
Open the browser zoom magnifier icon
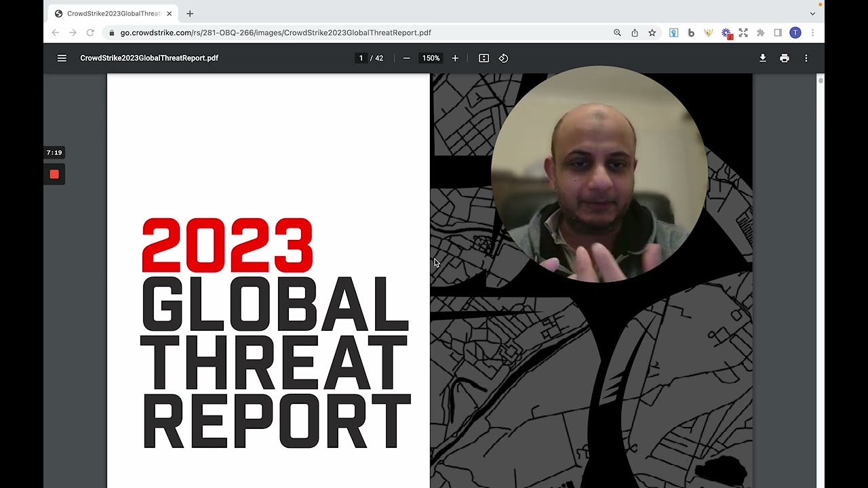pyautogui.click(x=617, y=33)
